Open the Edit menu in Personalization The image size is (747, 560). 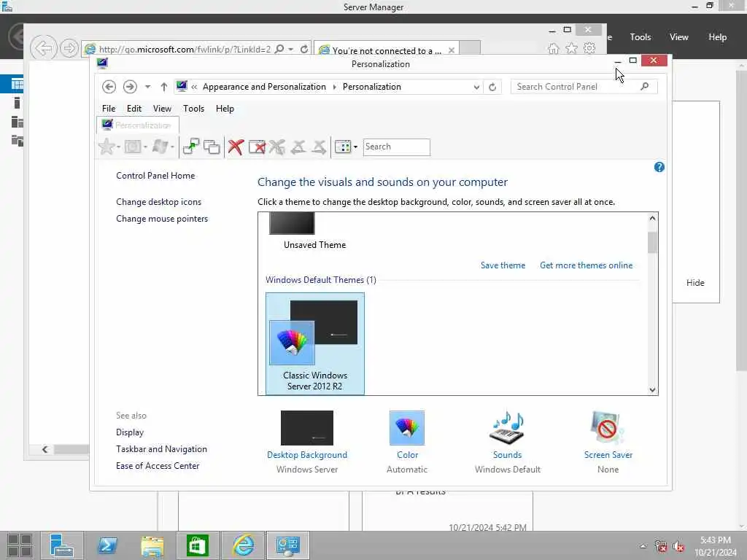[x=134, y=109]
